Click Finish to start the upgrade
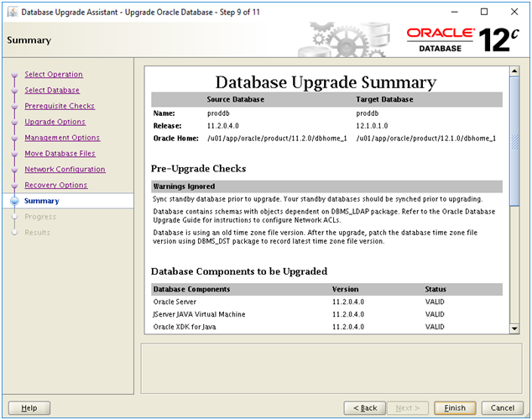This screenshot has height=420, width=532. (455, 407)
